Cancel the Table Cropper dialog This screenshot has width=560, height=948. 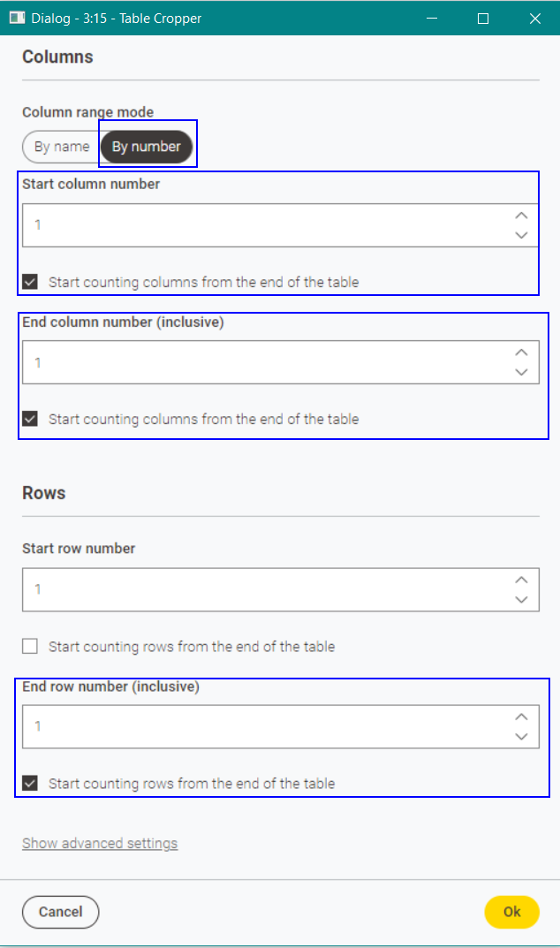[60, 912]
